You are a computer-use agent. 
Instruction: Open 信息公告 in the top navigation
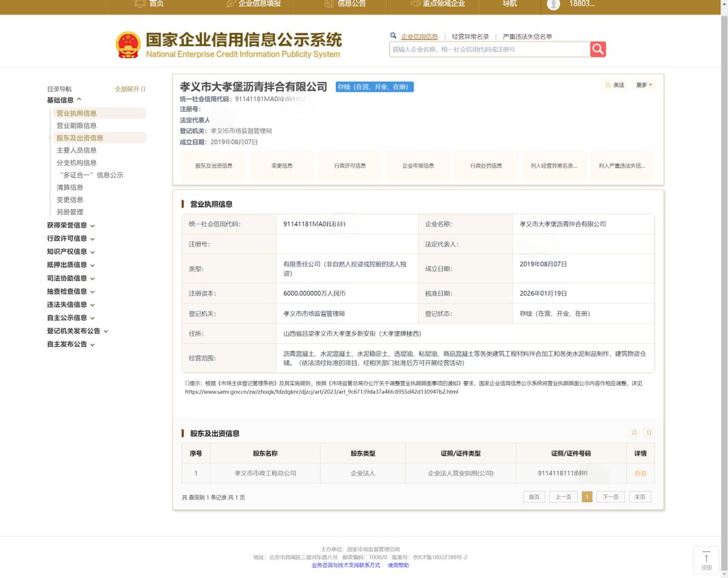pyautogui.click(x=345, y=4)
